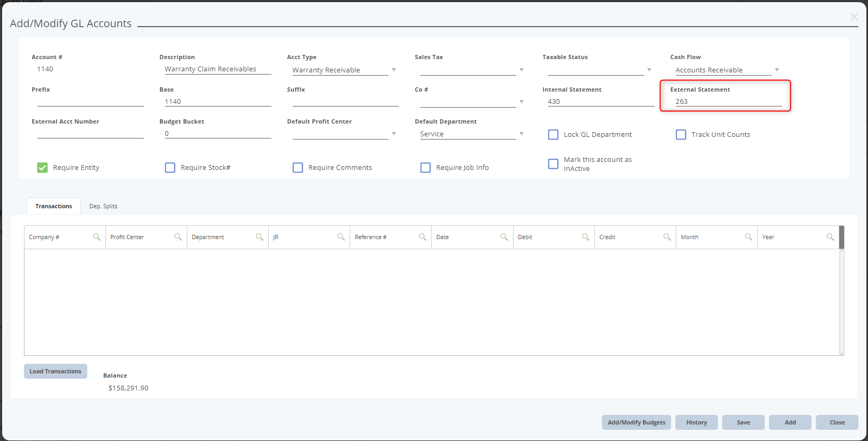
Task: Sort by Reference # column header
Action: coord(370,237)
